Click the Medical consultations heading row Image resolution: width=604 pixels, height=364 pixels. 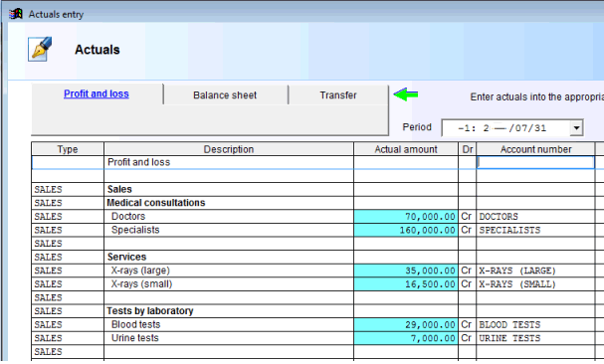pos(229,203)
